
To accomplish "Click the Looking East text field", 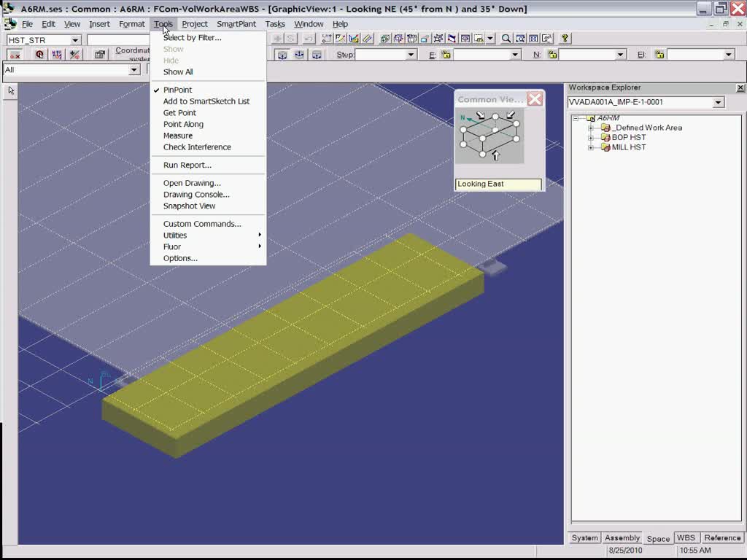I will [498, 184].
